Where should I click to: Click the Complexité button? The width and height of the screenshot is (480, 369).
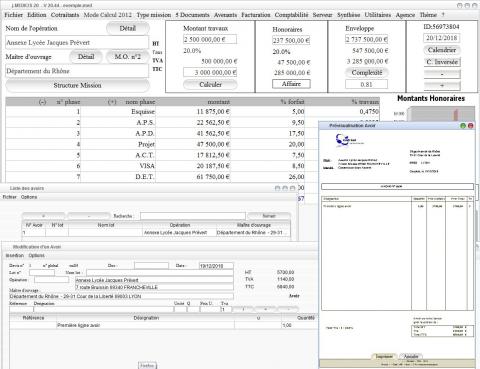(x=367, y=72)
